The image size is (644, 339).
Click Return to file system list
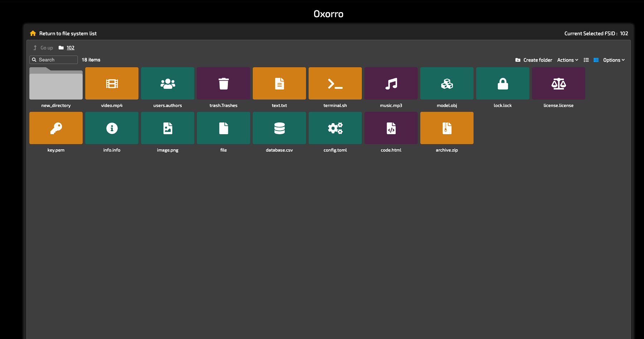click(x=68, y=33)
